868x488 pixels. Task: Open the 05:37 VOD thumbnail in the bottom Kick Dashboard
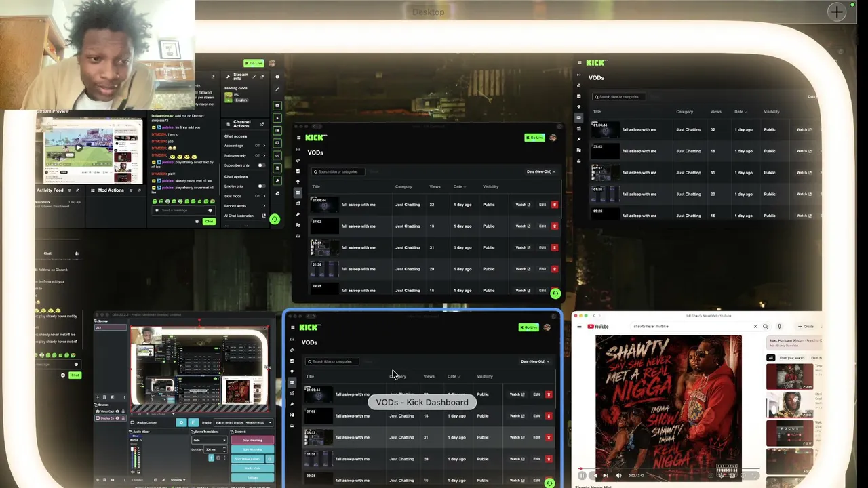317,437
